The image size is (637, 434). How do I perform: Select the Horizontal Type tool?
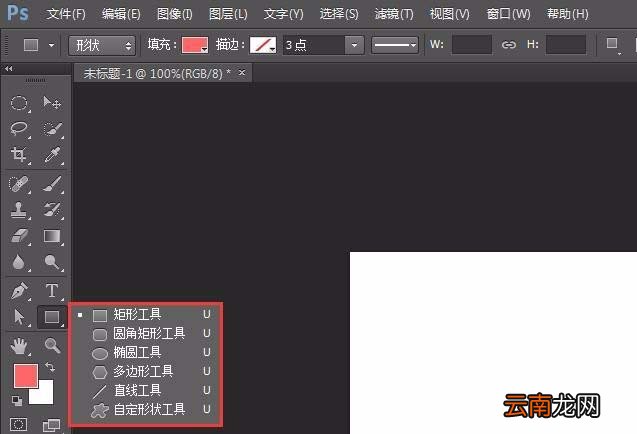pyautogui.click(x=52, y=291)
